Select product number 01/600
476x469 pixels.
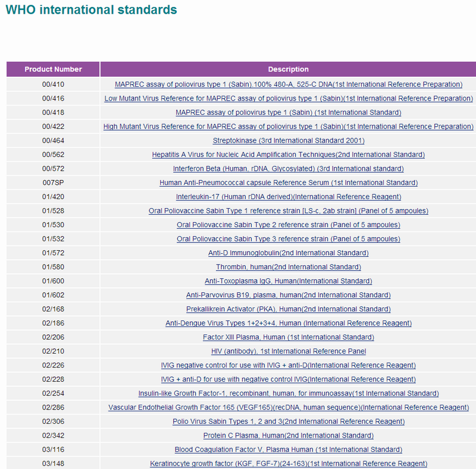[53, 281]
